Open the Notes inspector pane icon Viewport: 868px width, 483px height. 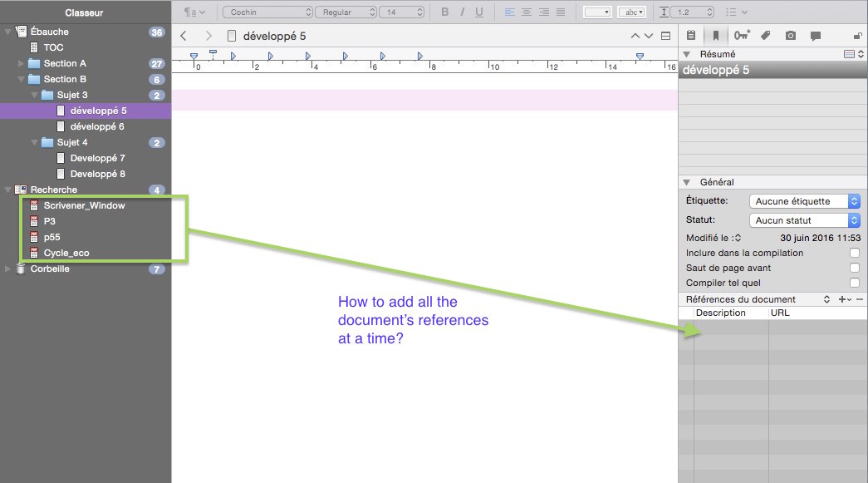point(690,36)
